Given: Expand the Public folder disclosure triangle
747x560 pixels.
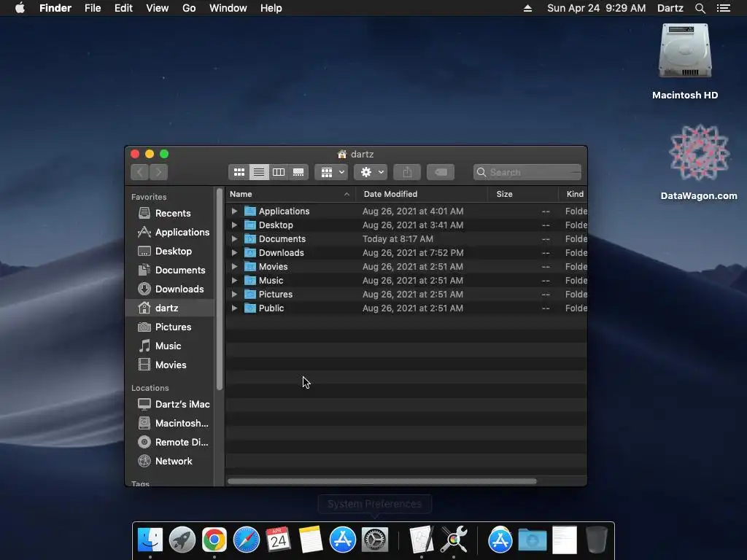Looking at the screenshot, I should coord(234,308).
